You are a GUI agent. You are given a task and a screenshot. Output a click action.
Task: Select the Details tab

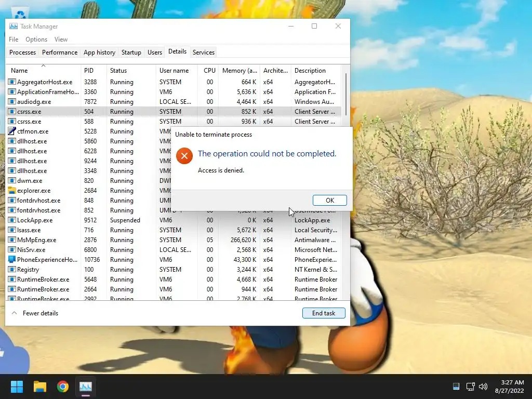(x=178, y=51)
